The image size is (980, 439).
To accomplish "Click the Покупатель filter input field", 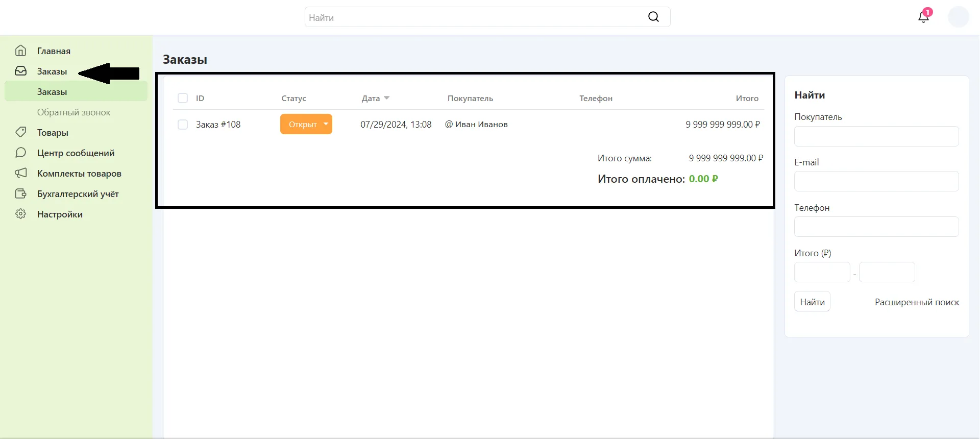I will (x=876, y=136).
